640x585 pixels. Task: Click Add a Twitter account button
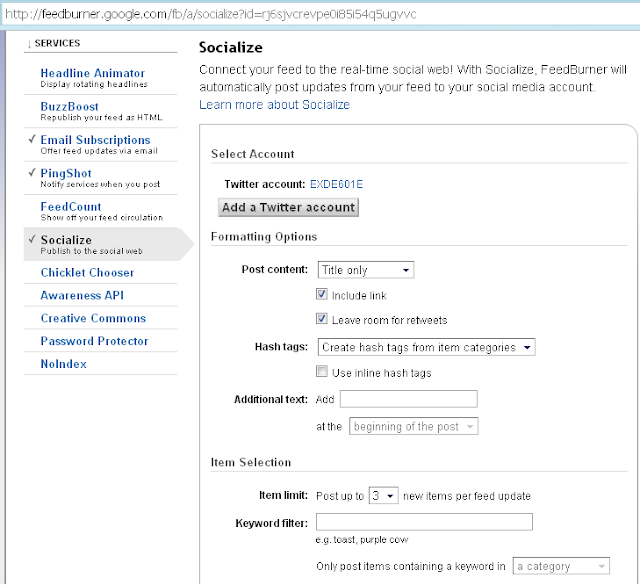[x=288, y=207]
